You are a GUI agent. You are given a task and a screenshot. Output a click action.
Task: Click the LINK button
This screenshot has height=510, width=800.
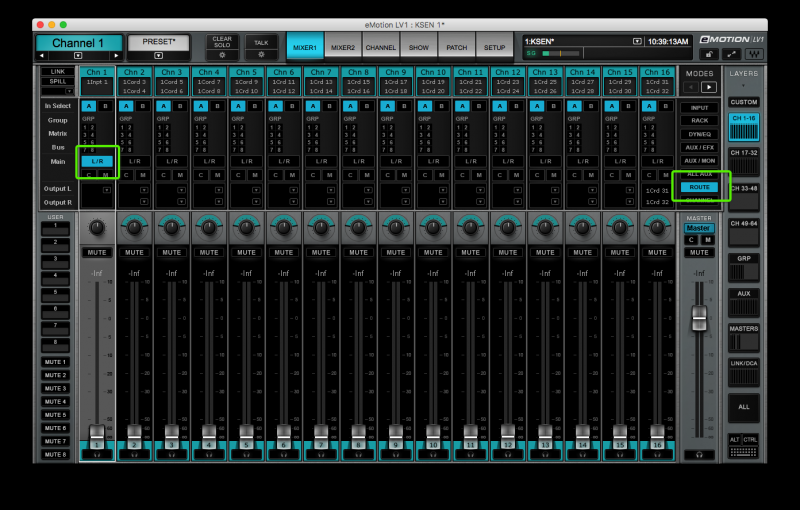point(57,72)
